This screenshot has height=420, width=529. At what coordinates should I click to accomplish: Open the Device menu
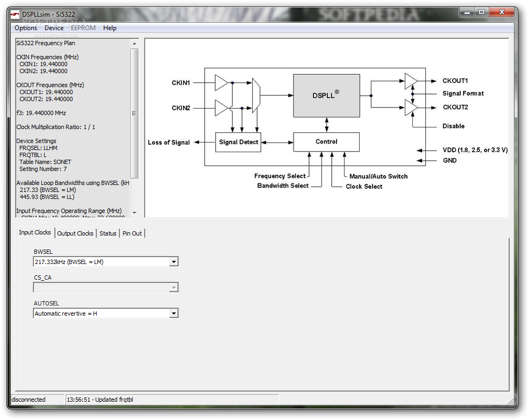tap(54, 28)
